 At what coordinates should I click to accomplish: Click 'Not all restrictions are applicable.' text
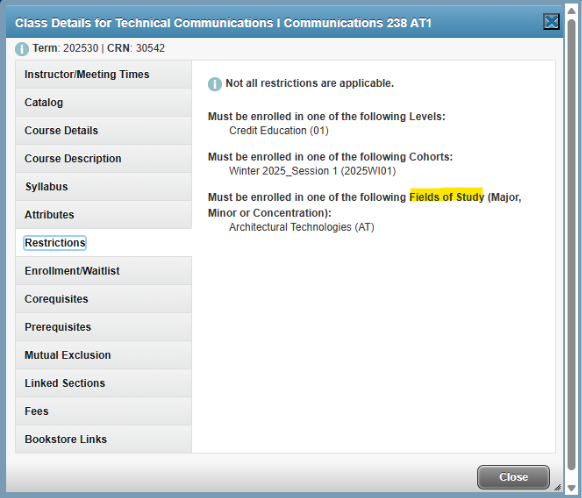pos(310,83)
